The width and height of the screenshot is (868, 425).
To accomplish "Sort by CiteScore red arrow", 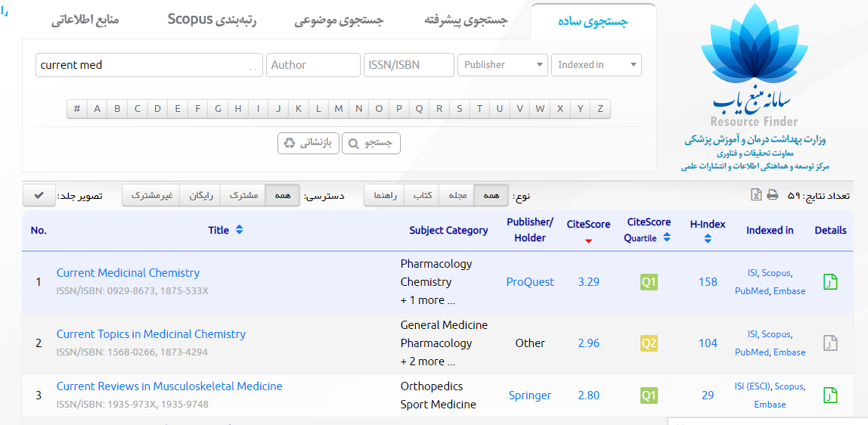I will tap(588, 240).
